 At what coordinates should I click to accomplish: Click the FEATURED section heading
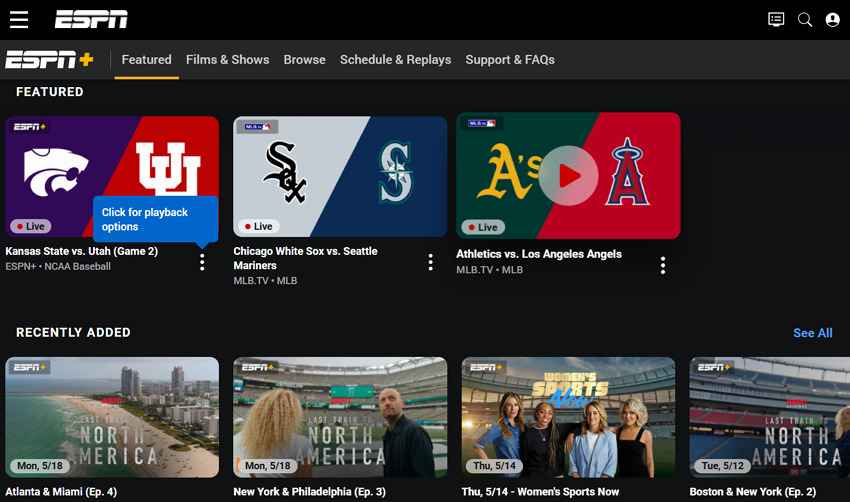coord(50,92)
